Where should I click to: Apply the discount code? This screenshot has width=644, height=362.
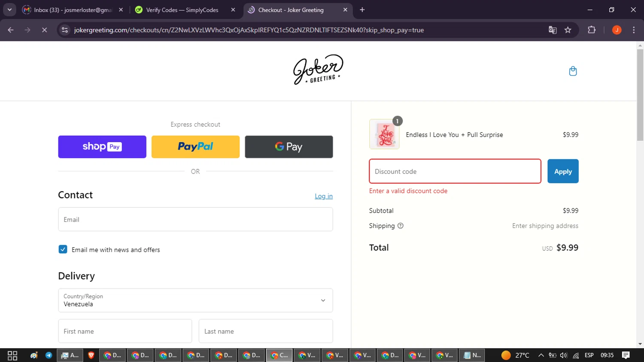[563, 171]
